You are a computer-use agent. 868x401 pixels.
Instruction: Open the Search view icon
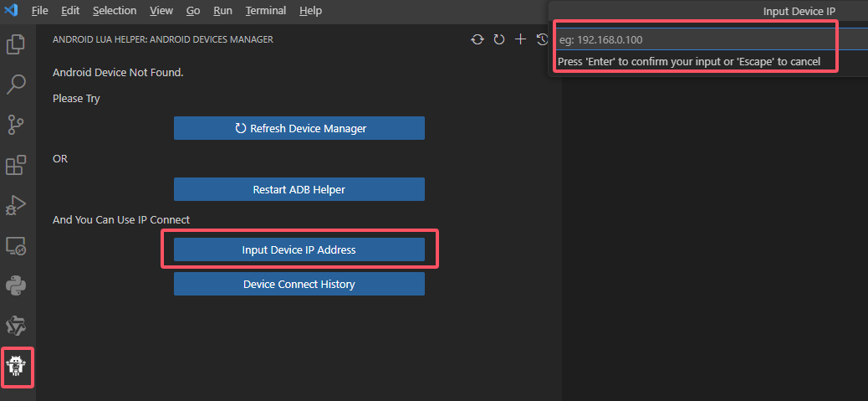16,84
